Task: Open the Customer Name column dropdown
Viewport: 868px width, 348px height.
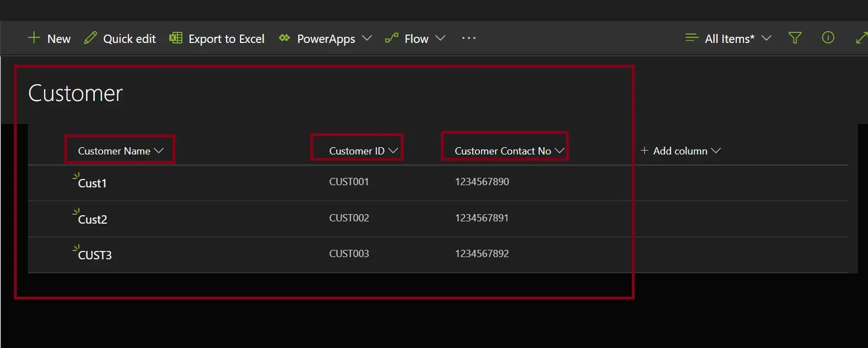Action: tap(160, 150)
